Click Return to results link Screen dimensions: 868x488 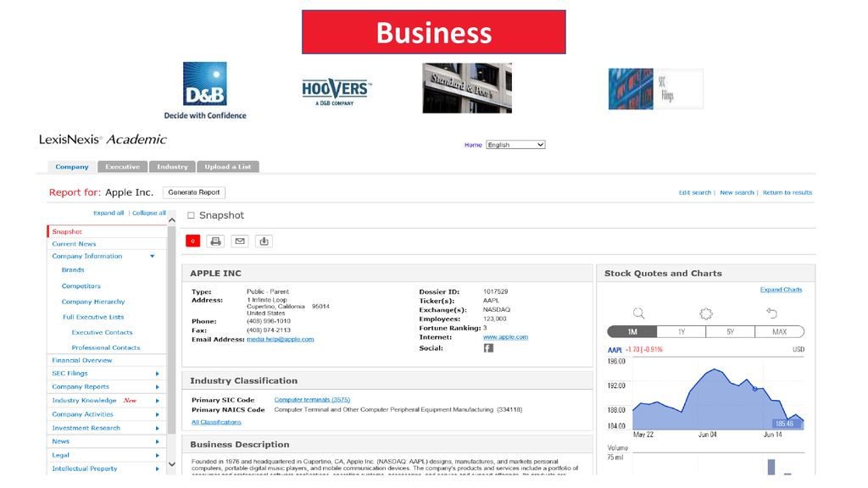tap(787, 192)
